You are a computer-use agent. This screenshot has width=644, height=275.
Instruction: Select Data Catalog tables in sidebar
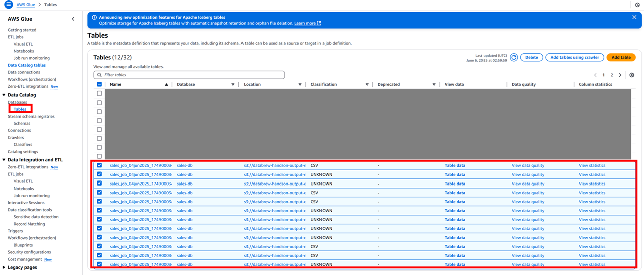tap(27, 65)
